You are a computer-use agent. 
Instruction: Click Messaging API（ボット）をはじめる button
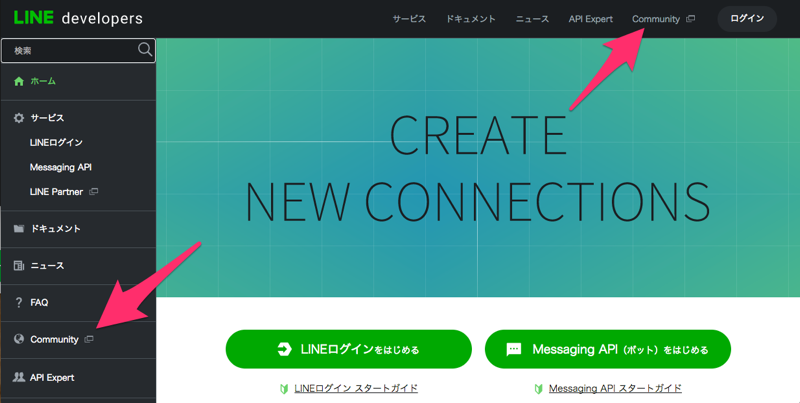(x=608, y=349)
